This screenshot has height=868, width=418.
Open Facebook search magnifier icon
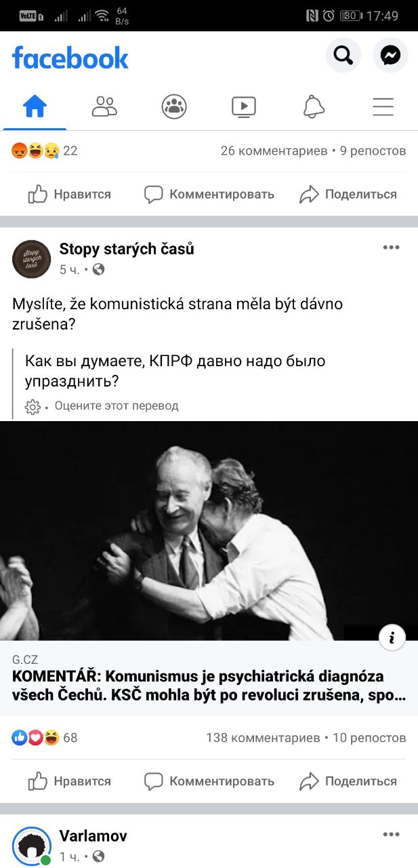[343, 56]
